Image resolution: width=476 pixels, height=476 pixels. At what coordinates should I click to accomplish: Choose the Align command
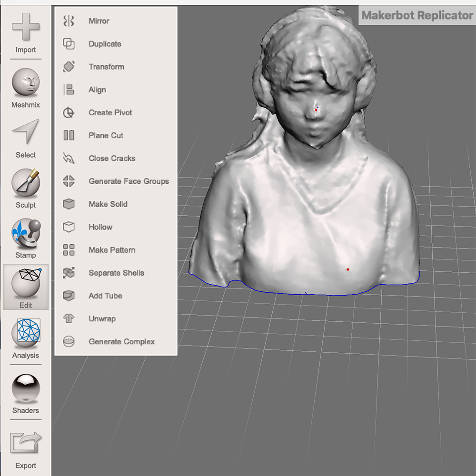coord(98,89)
